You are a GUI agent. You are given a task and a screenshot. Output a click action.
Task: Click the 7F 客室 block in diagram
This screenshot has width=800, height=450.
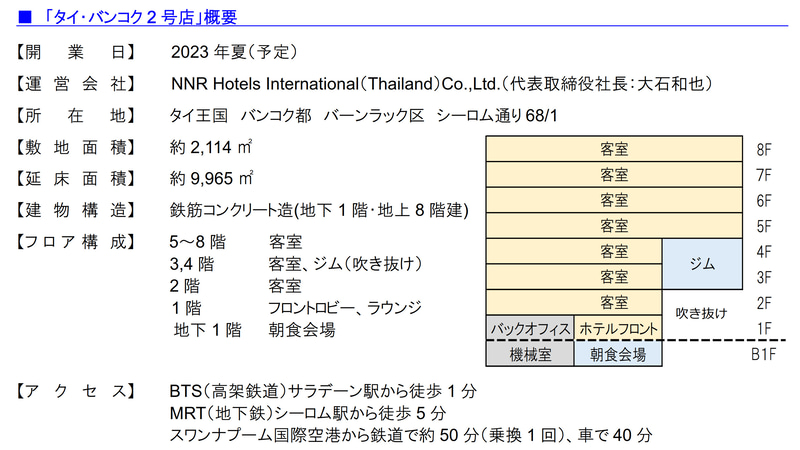click(614, 174)
